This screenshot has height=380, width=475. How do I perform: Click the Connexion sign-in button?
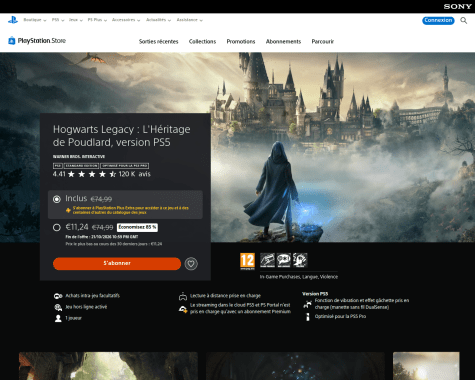438,20
